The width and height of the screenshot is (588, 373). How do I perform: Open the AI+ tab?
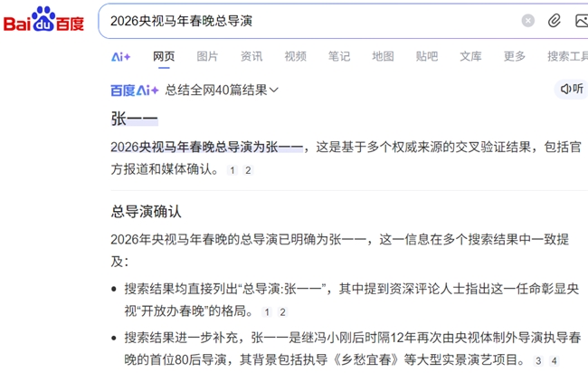pyautogui.click(x=120, y=56)
